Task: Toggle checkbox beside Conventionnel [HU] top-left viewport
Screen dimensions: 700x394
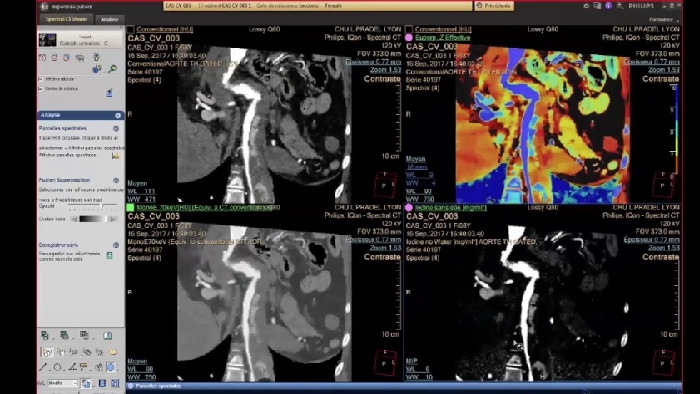Action: 130,29
